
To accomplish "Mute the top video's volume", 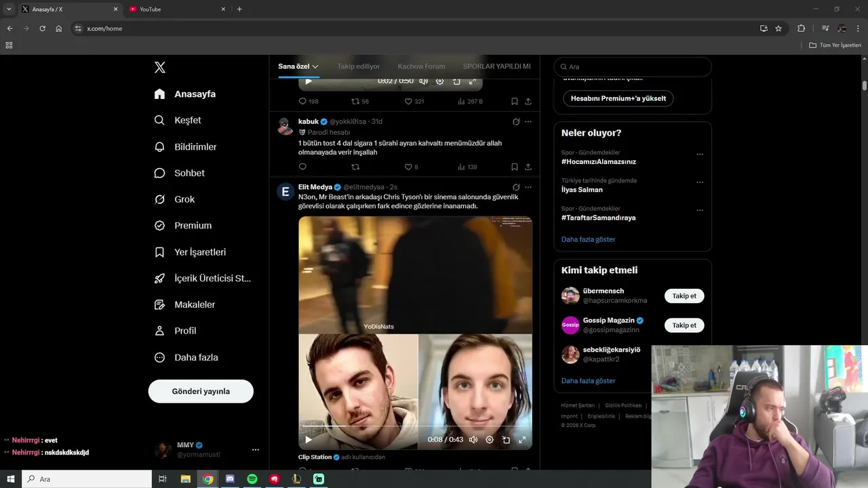I will (423, 81).
